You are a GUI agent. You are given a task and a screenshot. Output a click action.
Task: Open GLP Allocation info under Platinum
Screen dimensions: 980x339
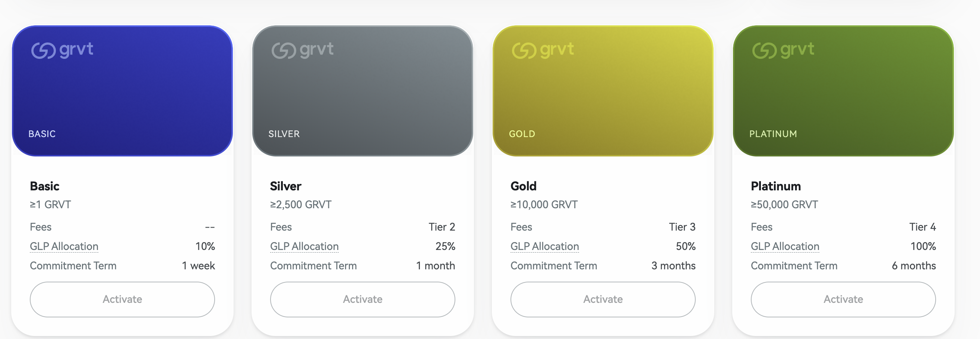click(785, 247)
